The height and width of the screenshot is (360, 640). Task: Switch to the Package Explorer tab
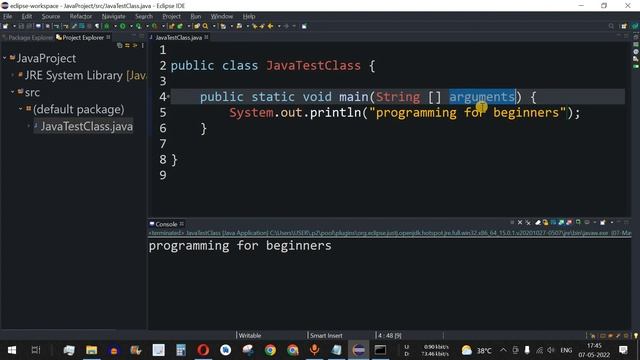(27, 38)
